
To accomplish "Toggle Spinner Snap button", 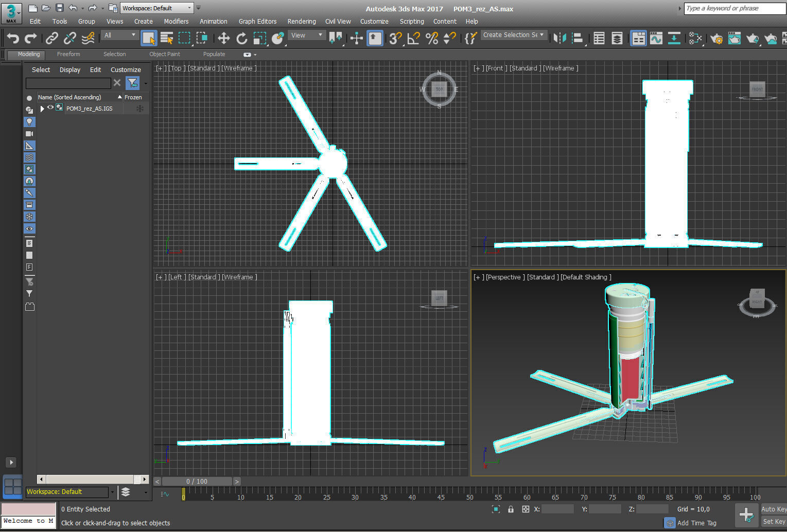I will pos(449,38).
